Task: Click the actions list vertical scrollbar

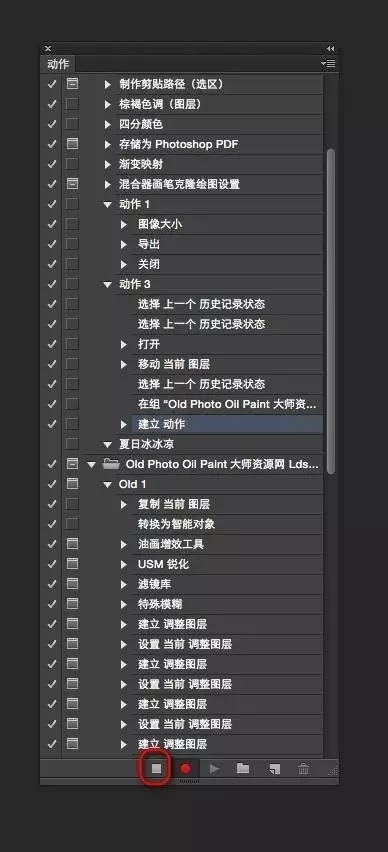Action: [330, 311]
